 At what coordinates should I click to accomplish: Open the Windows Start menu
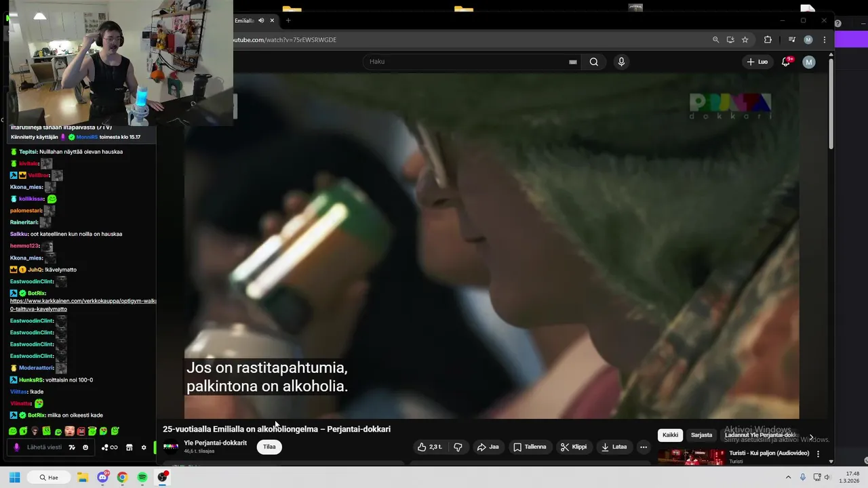pos(14,477)
